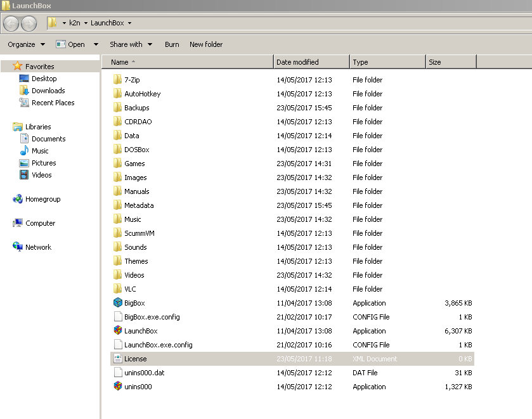Select Documents under Libraries
Viewport: 532px width, 419px height.
[x=49, y=139]
